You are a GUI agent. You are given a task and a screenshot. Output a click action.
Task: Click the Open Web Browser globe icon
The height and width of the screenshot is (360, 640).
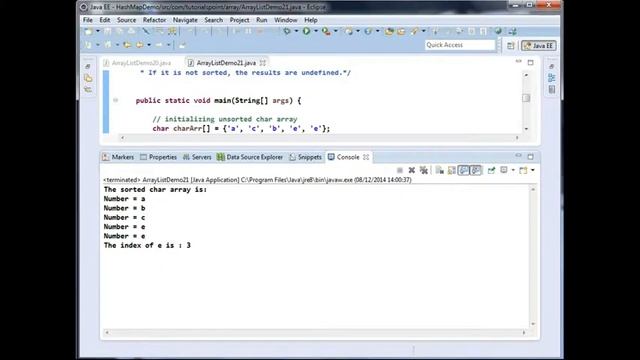point(498,31)
